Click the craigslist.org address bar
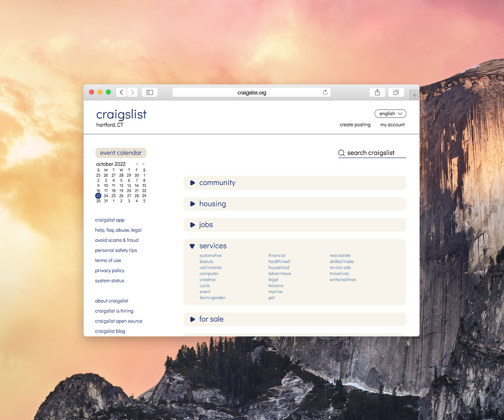This screenshot has height=420, width=504. click(252, 92)
